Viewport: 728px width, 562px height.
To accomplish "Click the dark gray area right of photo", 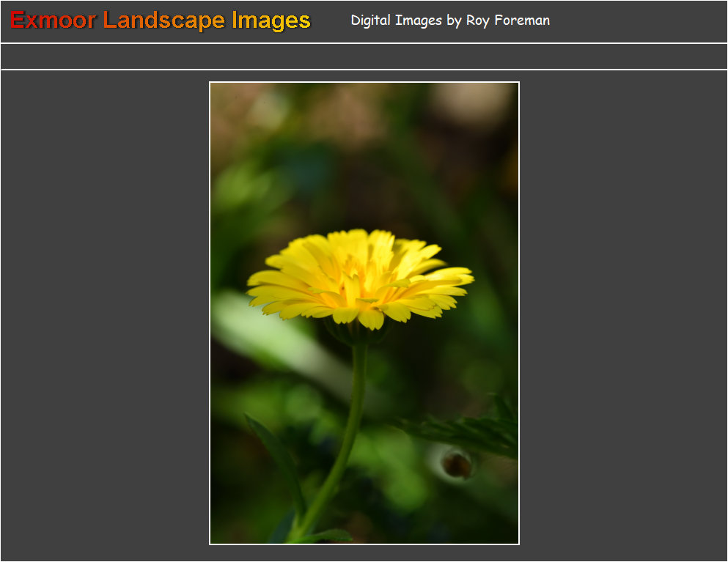I will (x=623, y=315).
